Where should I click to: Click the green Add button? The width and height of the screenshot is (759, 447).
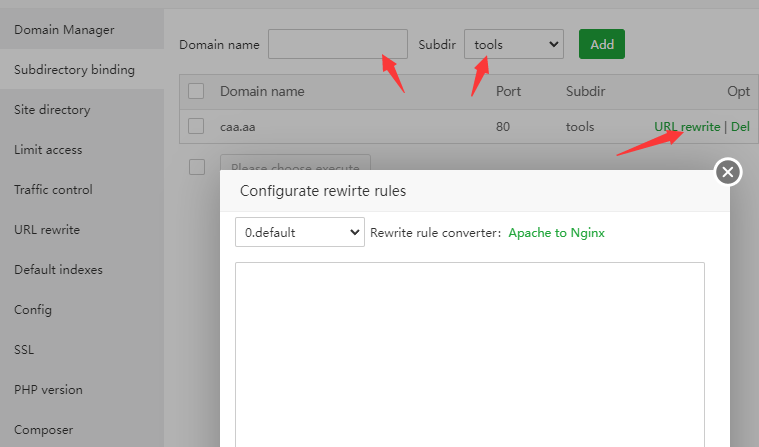point(602,44)
